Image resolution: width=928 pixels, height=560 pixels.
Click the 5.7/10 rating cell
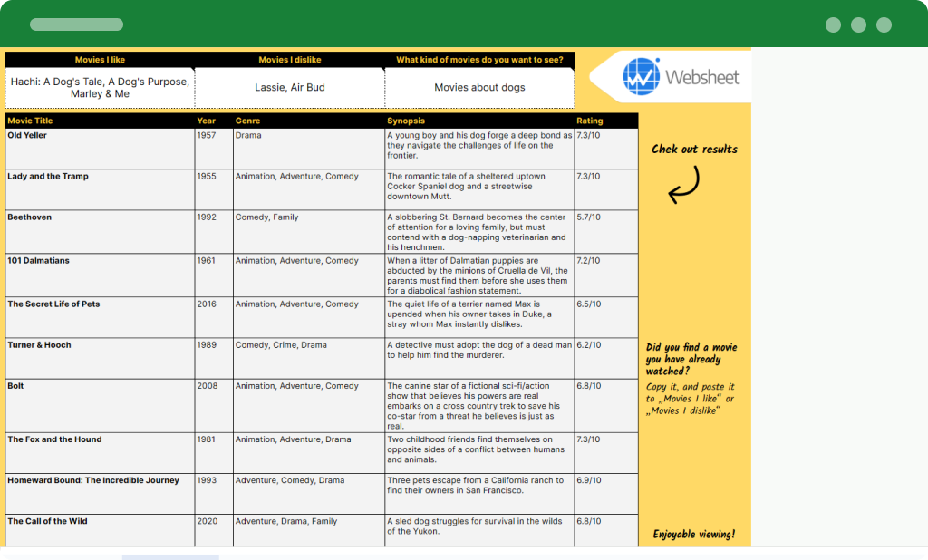coord(606,232)
